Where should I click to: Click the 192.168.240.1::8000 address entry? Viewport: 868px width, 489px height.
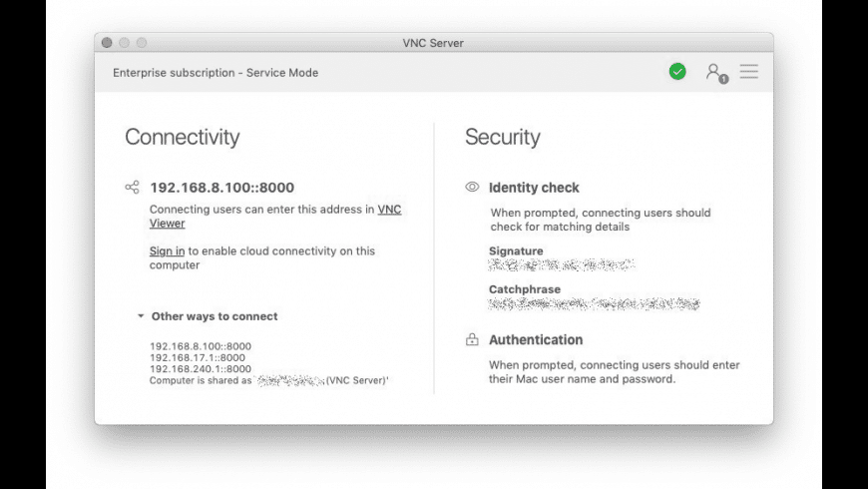point(201,368)
